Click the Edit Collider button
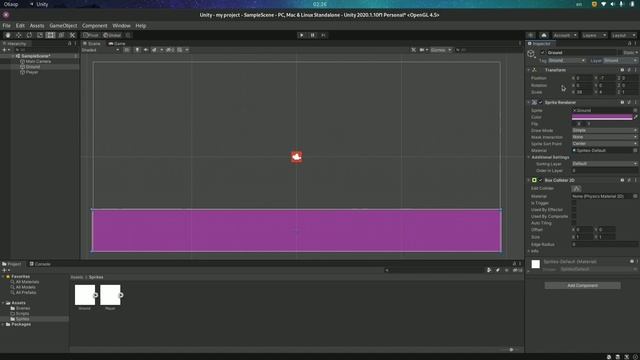The image size is (640, 360). click(x=576, y=189)
